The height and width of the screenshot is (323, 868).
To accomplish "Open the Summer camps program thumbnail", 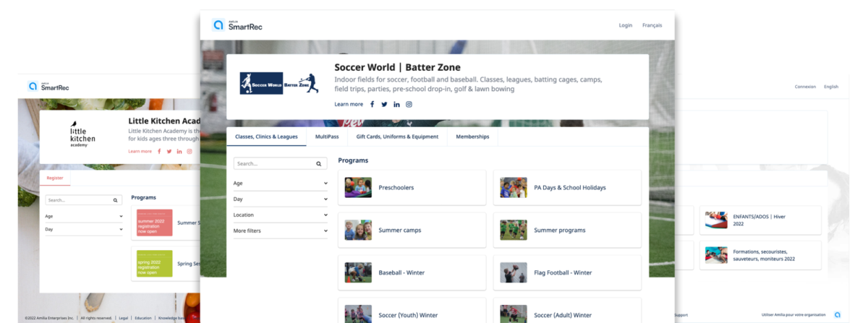I will coord(358,230).
